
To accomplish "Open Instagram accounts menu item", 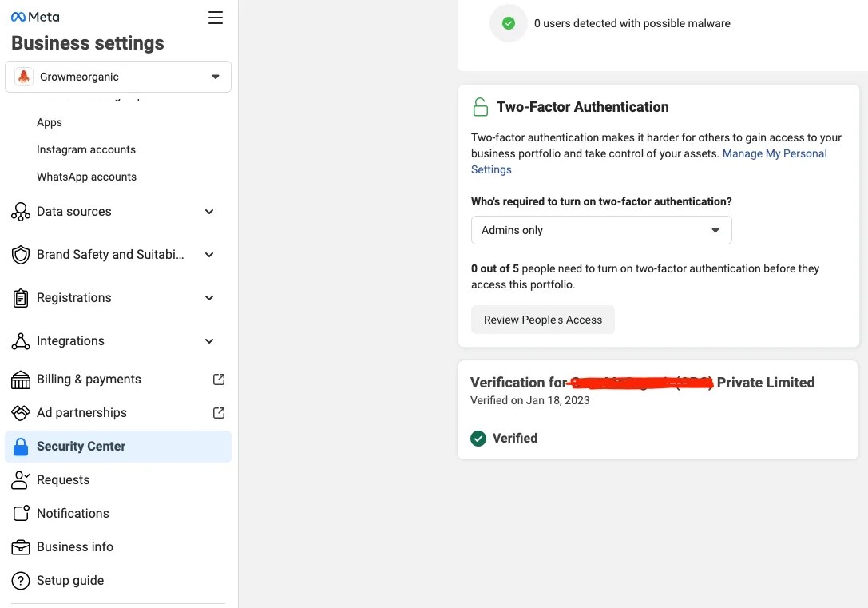I will (85, 149).
